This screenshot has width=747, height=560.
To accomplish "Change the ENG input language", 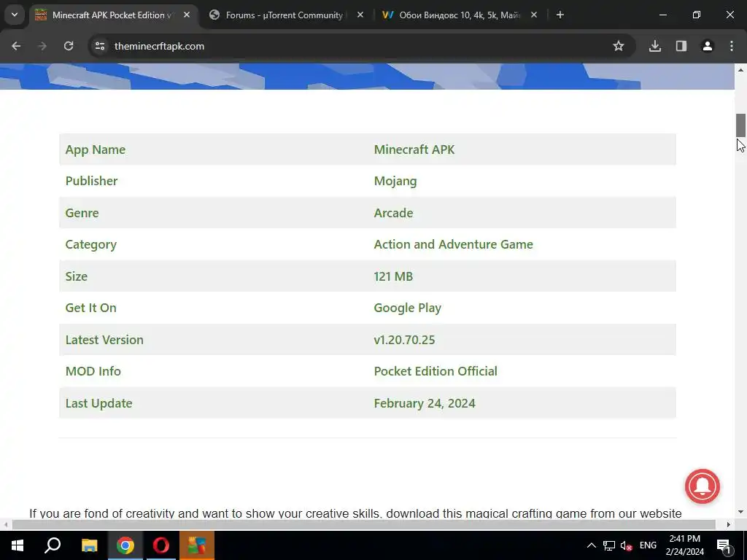I will coord(648,545).
